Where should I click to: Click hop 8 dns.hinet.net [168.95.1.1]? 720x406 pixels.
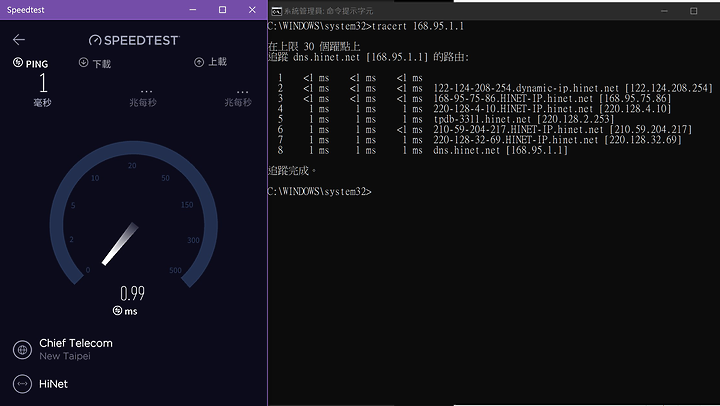click(501, 150)
